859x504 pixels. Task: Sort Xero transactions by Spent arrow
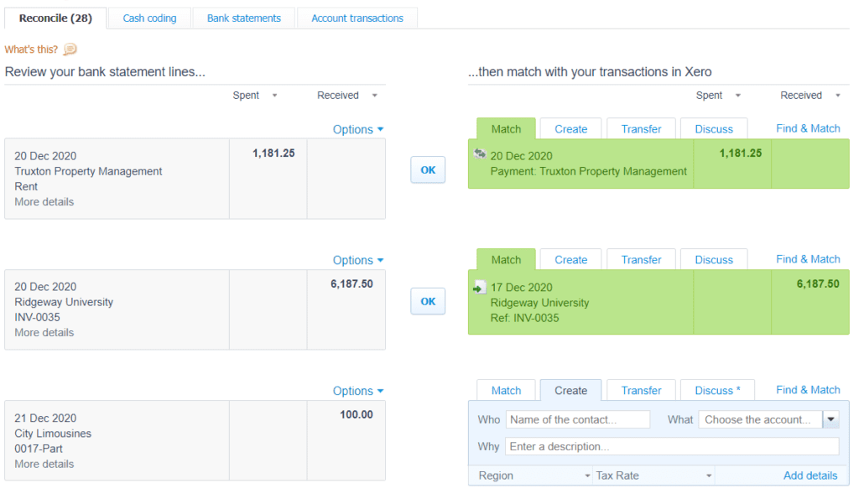(738, 96)
